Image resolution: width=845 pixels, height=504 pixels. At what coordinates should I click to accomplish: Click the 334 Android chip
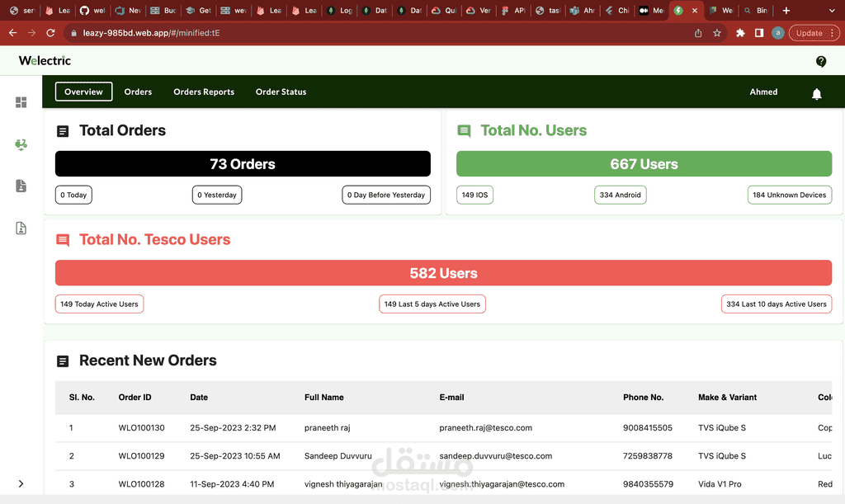[x=621, y=195]
